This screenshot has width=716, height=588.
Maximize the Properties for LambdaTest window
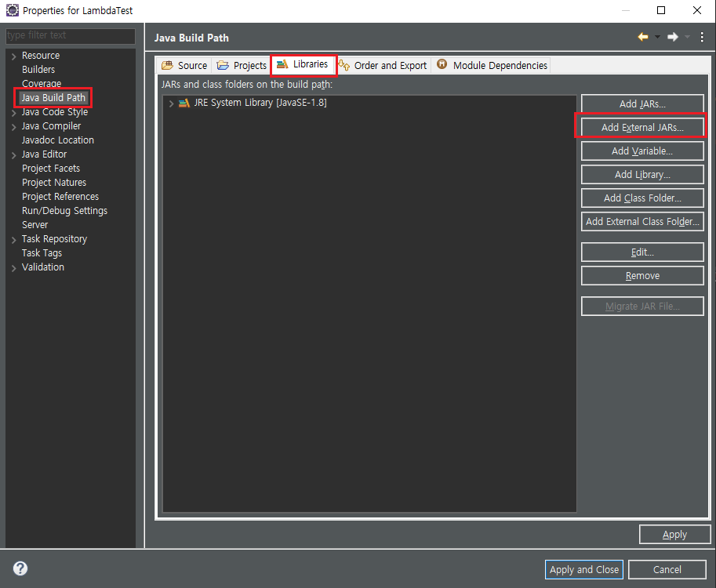[661, 10]
